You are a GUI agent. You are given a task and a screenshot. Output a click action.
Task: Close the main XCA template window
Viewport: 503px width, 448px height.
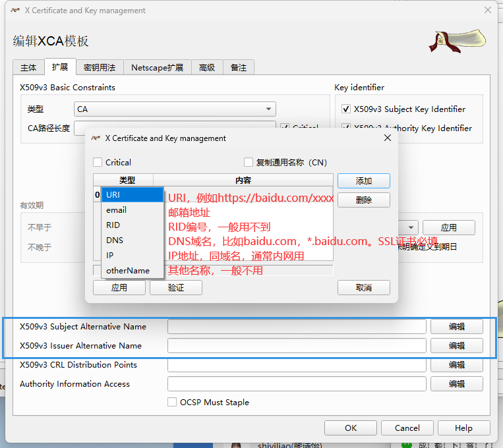(x=488, y=11)
